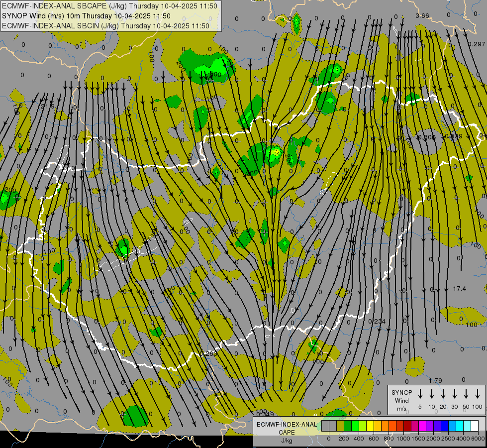This screenshot has width=487, height=448.
Task: Pick the bright cyan swatch before 4000 tick
Action: click(459, 426)
